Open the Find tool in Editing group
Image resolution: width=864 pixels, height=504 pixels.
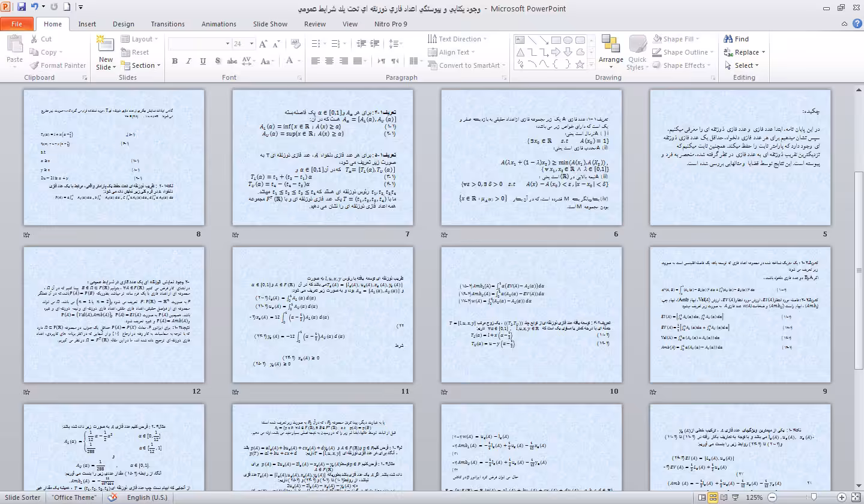click(736, 39)
